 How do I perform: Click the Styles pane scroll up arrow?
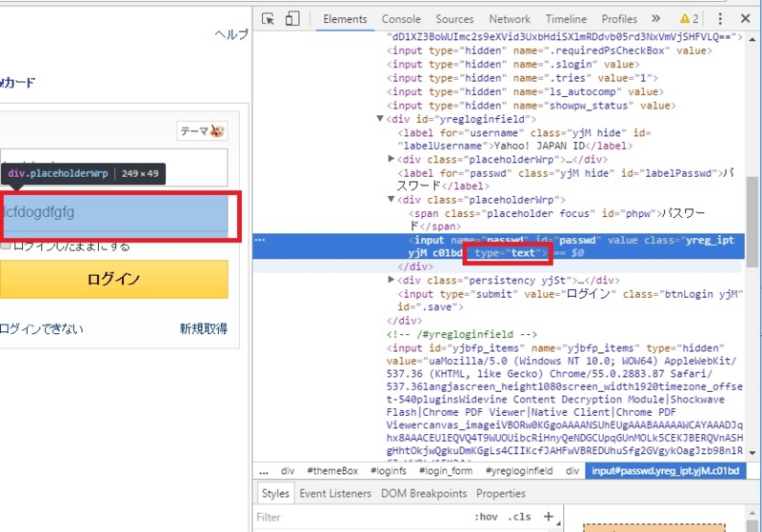click(752, 513)
